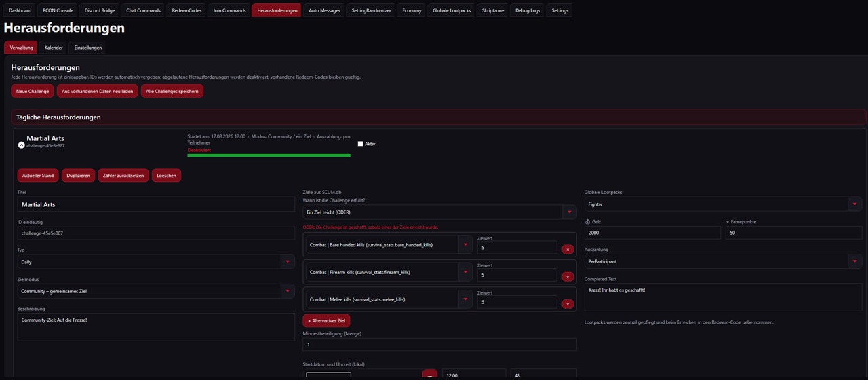Open the Globale Lootpacks dropdown showing Fighter
Viewport: 868px width, 380px height.
click(x=723, y=204)
